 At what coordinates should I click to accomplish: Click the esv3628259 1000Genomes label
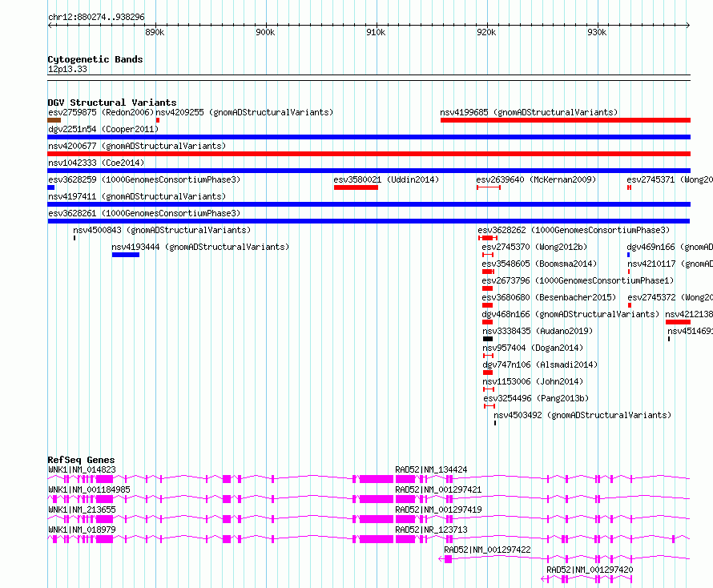144,179
